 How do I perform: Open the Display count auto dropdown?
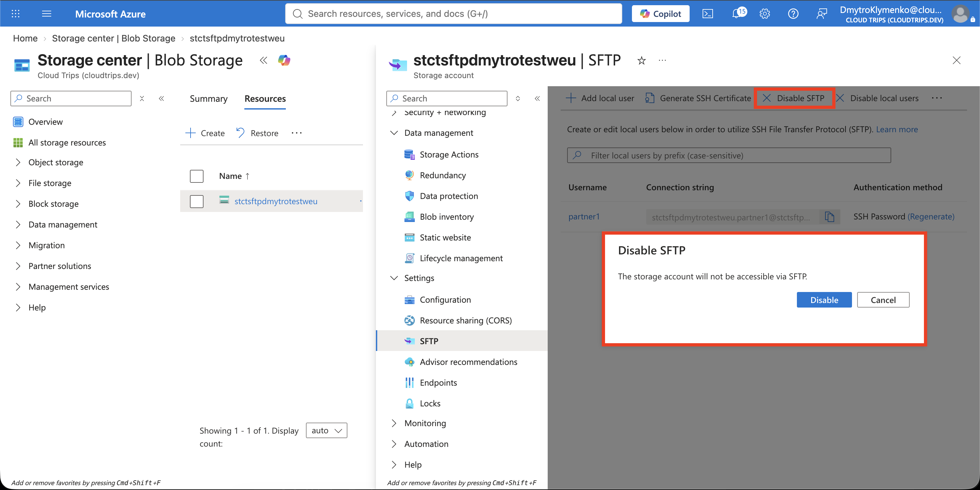(x=326, y=430)
